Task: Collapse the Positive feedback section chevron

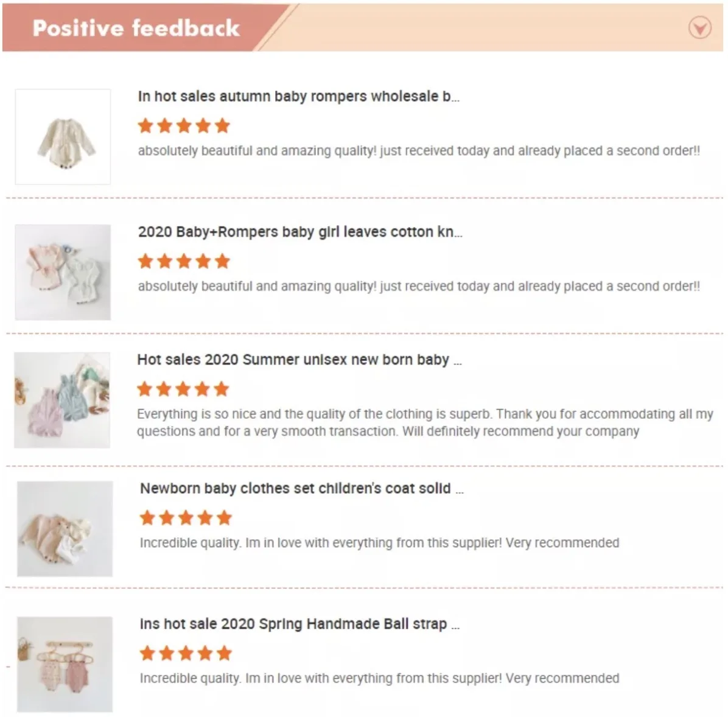Action: (699, 28)
